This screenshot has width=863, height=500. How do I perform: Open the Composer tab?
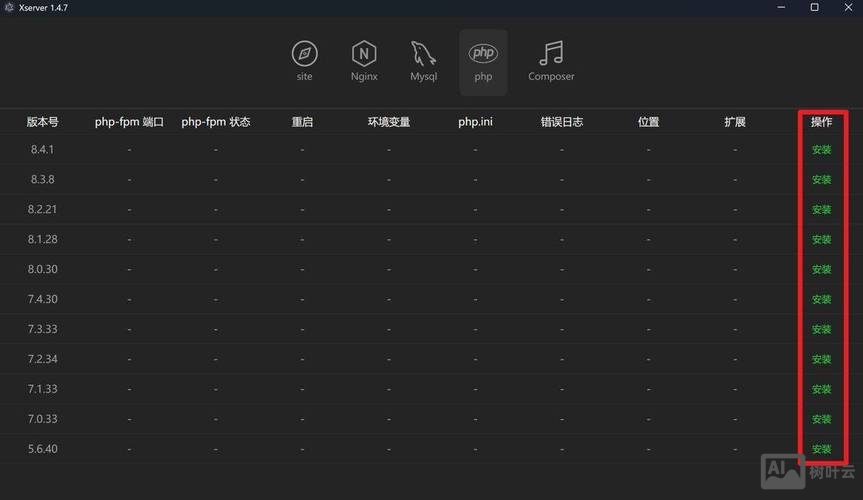tap(551, 61)
